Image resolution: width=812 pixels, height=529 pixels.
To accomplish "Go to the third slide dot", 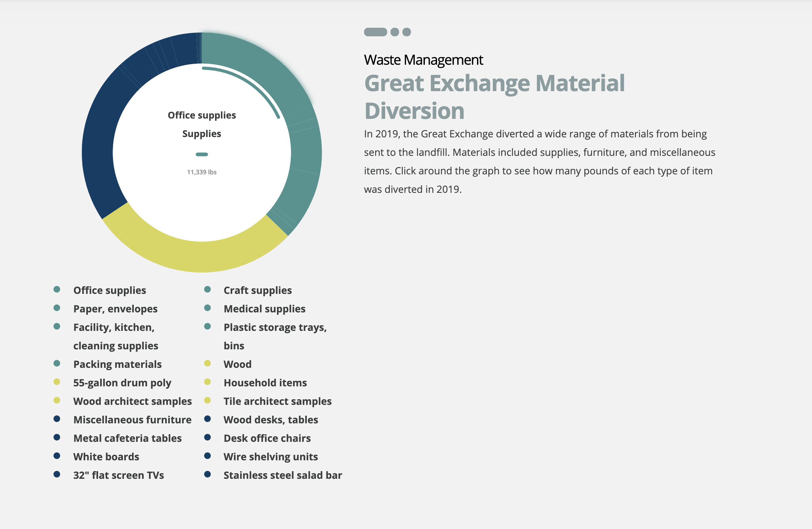I will point(407,32).
